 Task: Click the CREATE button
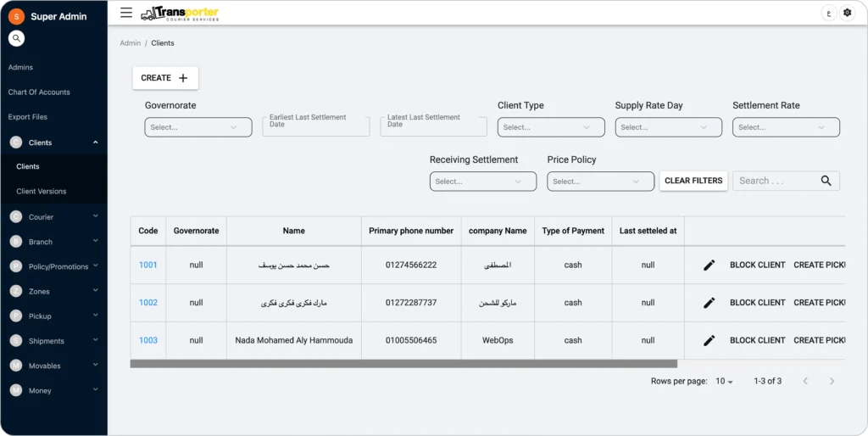coord(164,78)
